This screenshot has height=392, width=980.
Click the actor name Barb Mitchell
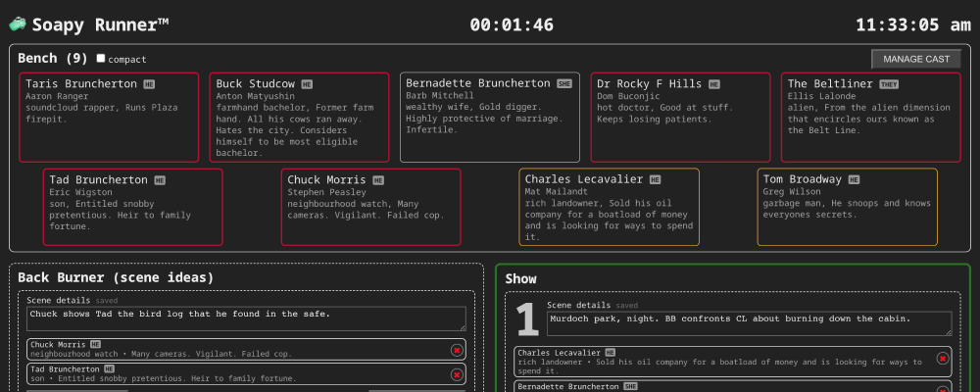[x=440, y=96]
